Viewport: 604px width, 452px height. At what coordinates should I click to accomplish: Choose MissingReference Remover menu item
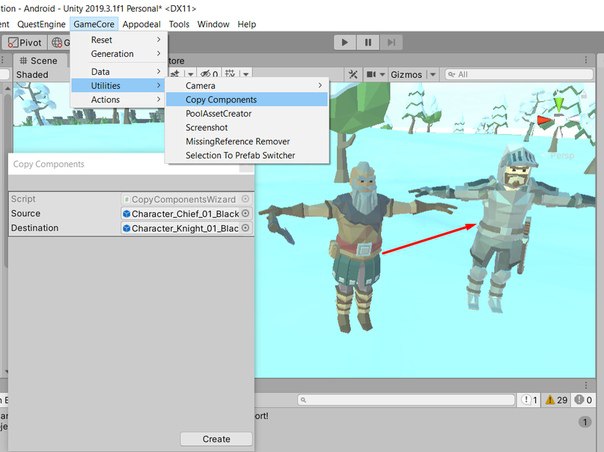pos(247,141)
